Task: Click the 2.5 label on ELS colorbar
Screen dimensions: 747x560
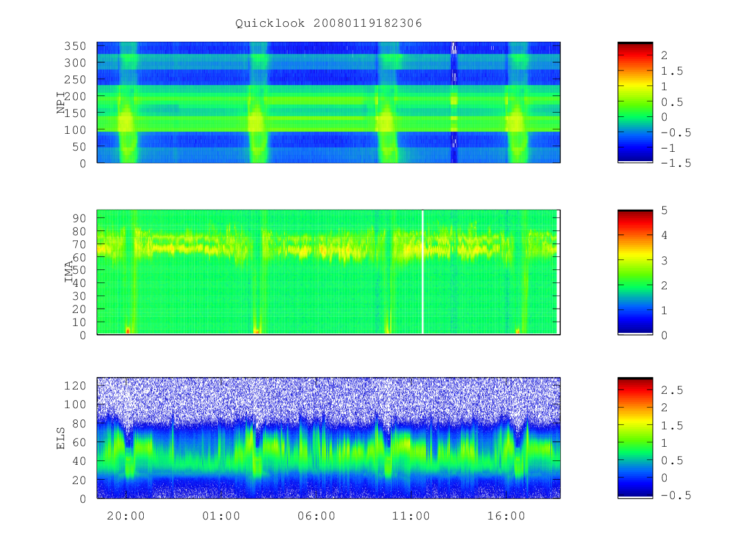Action: (672, 390)
